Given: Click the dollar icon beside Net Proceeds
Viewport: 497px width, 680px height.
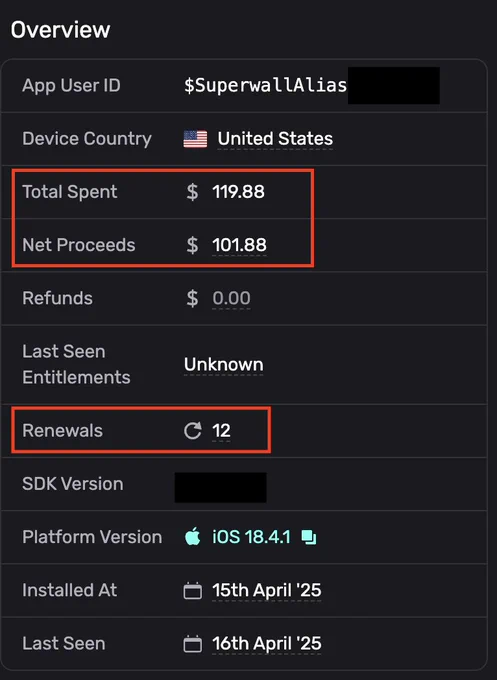Looking at the screenshot, I should pyautogui.click(x=192, y=245).
